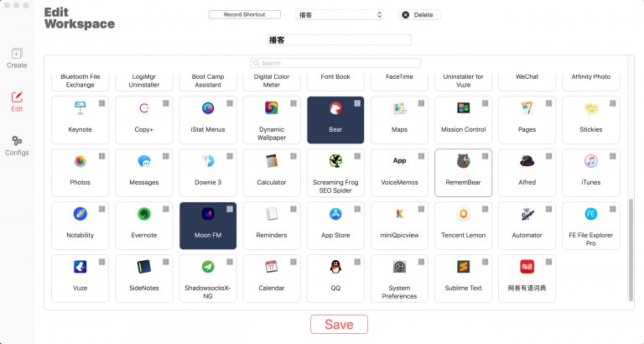
Task: Open the workspace selector dropdown
Action: pos(340,15)
